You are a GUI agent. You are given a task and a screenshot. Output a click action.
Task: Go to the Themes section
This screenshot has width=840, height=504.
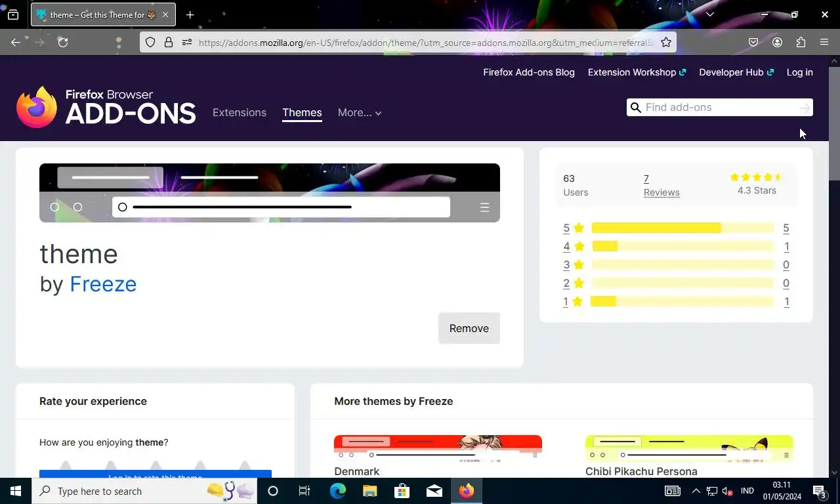pos(302,112)
